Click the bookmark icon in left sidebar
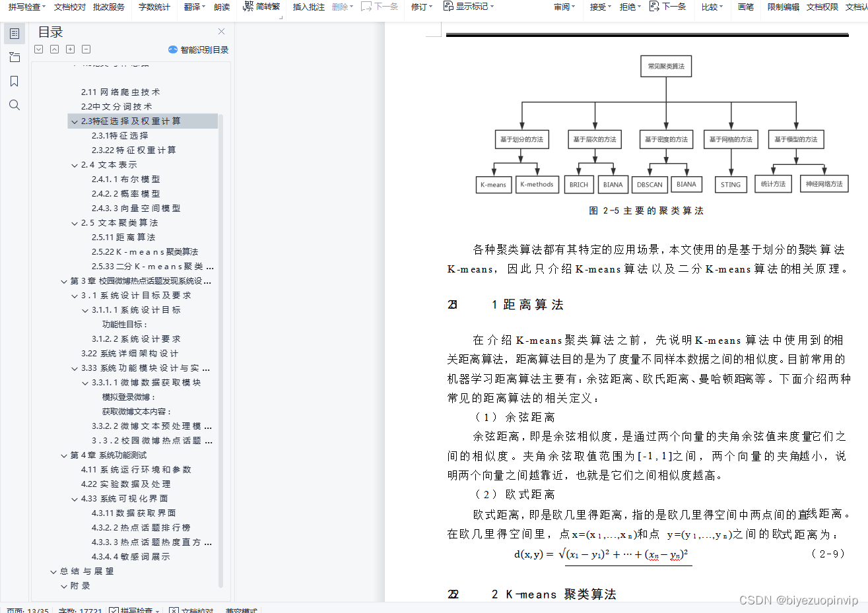Viewport: 868px width, 613px height. tap(15, 81)
